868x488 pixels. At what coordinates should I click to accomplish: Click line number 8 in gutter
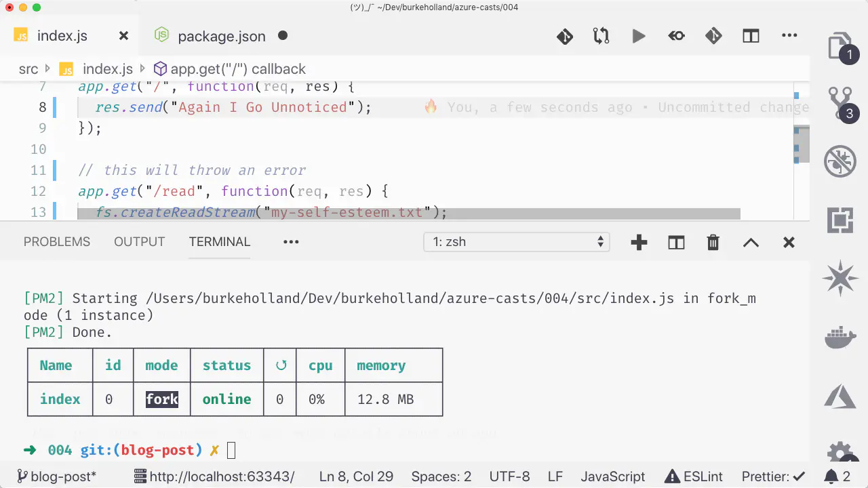coord(43,107)
